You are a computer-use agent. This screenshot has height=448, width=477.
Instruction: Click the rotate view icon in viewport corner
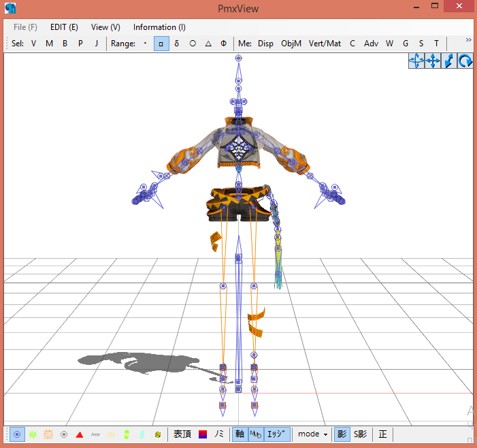pos(466,61)
